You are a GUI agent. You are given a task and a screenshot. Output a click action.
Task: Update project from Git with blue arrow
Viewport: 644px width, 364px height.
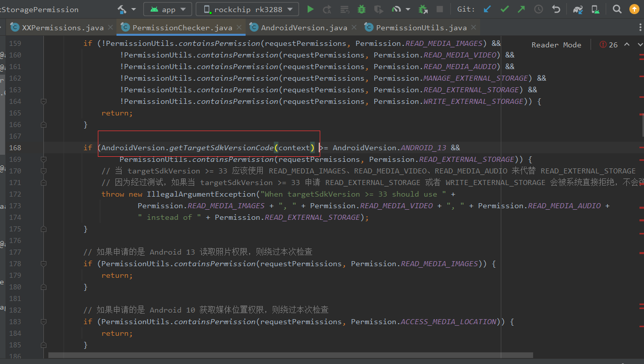(488, 9)
